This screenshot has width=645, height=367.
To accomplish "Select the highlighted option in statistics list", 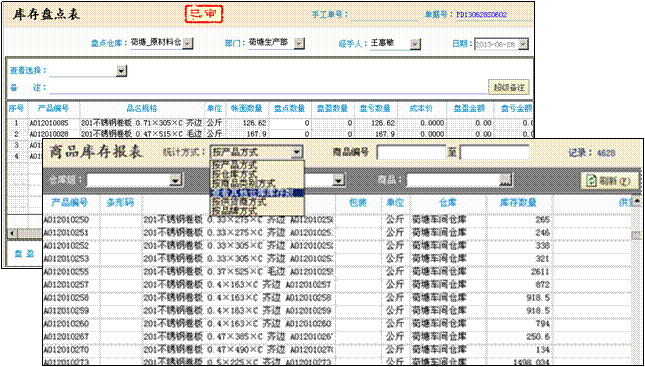I will 257,192.
